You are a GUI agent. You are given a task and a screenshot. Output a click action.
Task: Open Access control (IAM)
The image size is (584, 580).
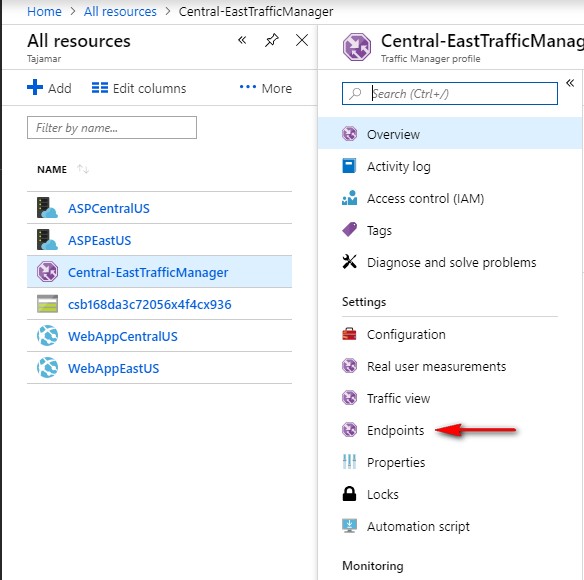click(425, 198)
